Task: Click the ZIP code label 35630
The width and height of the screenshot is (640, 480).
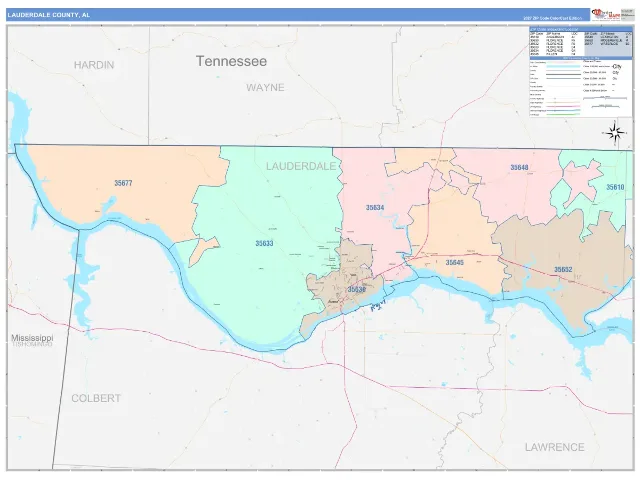Action: (x=356, y=289)
